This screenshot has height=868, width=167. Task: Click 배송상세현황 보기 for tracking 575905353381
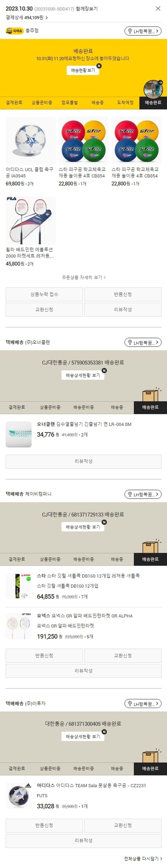coord(83,375)
